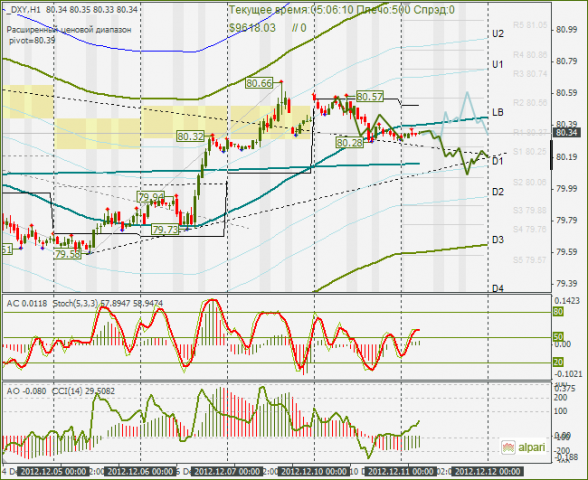Image resolution: width=588 pixels, height=480 pixels.
Task: Click the S5 79.57 support label
Action: tap(530, 260)
